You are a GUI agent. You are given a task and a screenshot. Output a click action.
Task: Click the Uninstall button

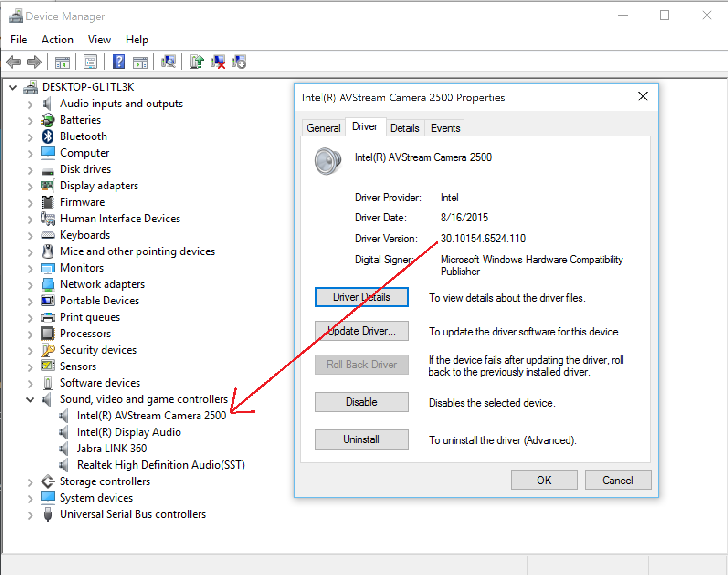362,439
